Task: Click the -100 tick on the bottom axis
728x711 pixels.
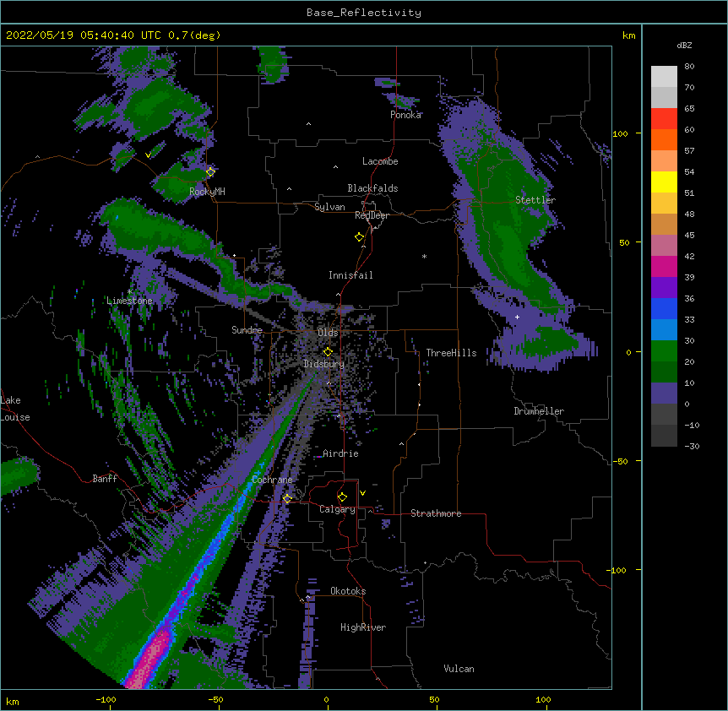Action: pos(106,699)
